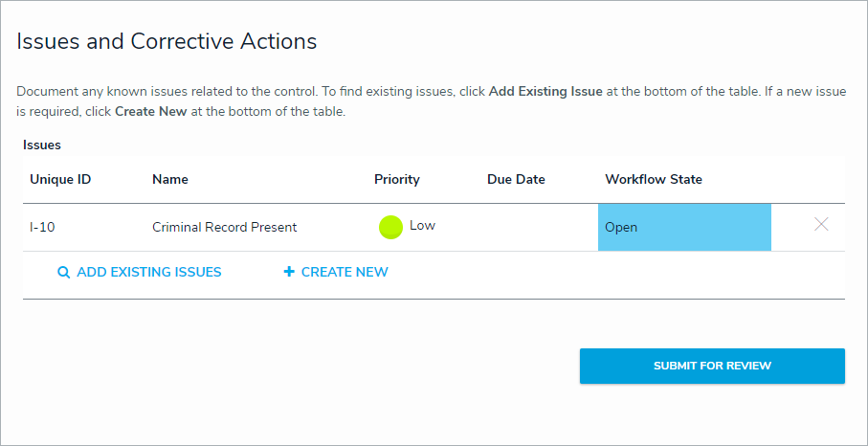Open the ADD EXISTING ISSUES link text
Viewport: 868px width, 446px height.
(x=149, y=272)
